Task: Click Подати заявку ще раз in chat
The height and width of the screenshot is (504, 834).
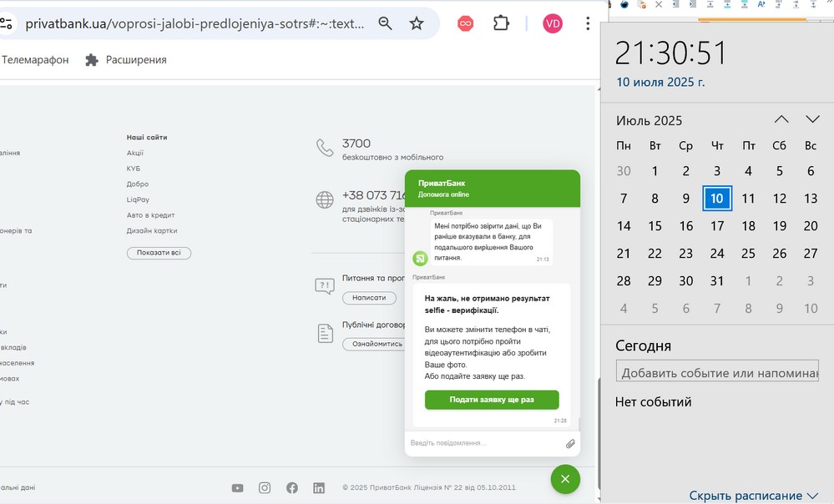Action: click(x=492, y=400)
